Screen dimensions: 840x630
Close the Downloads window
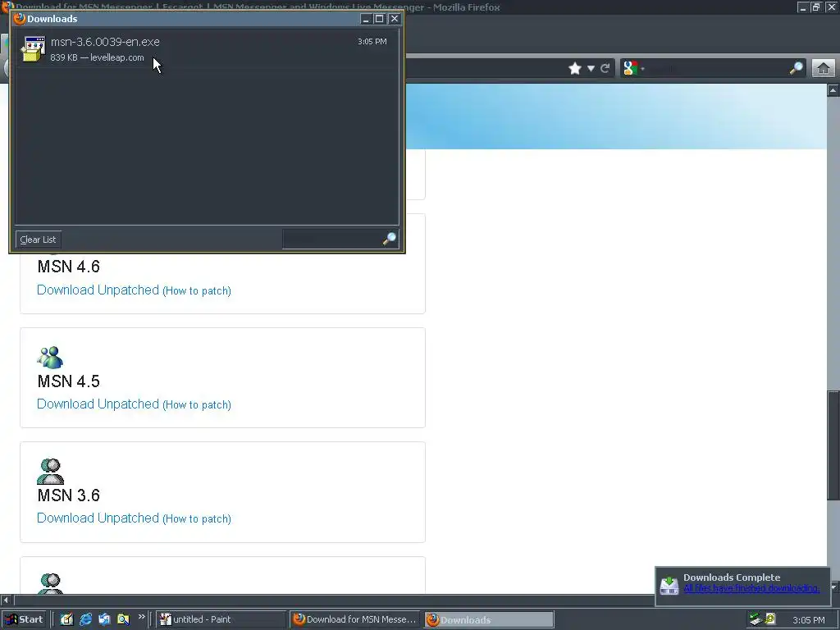tap(395, 19)
